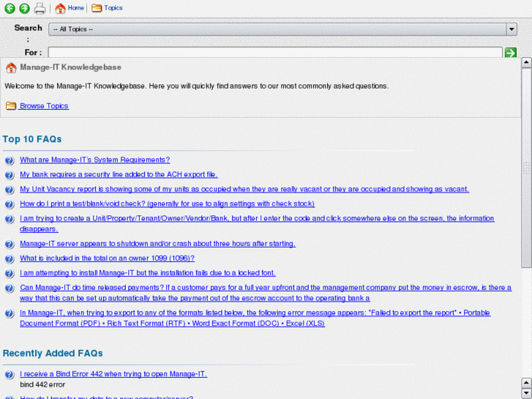The width and height of the screenshot is (532, 399).
Task: Open the installation fails locked font link
Action: (148, 273)
